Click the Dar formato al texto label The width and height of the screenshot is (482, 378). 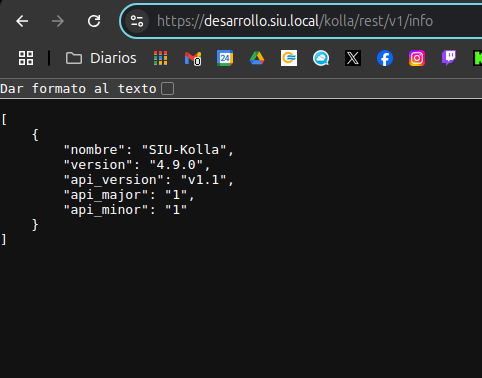[x=78, y=89]
